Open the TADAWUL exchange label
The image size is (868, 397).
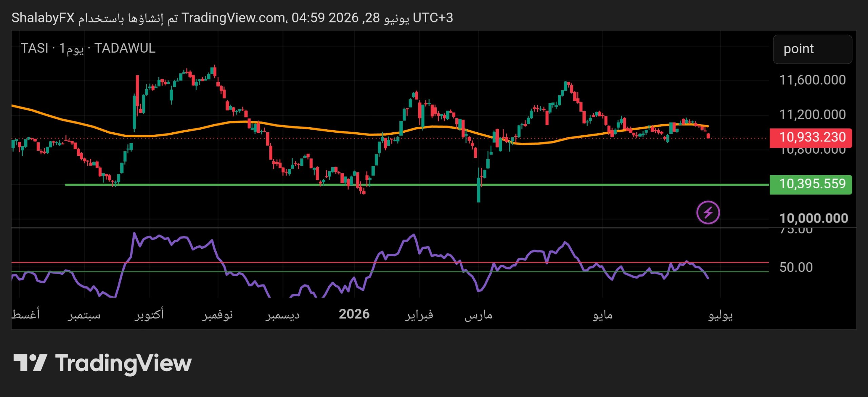pyautogui.click(x=125, y=48)
